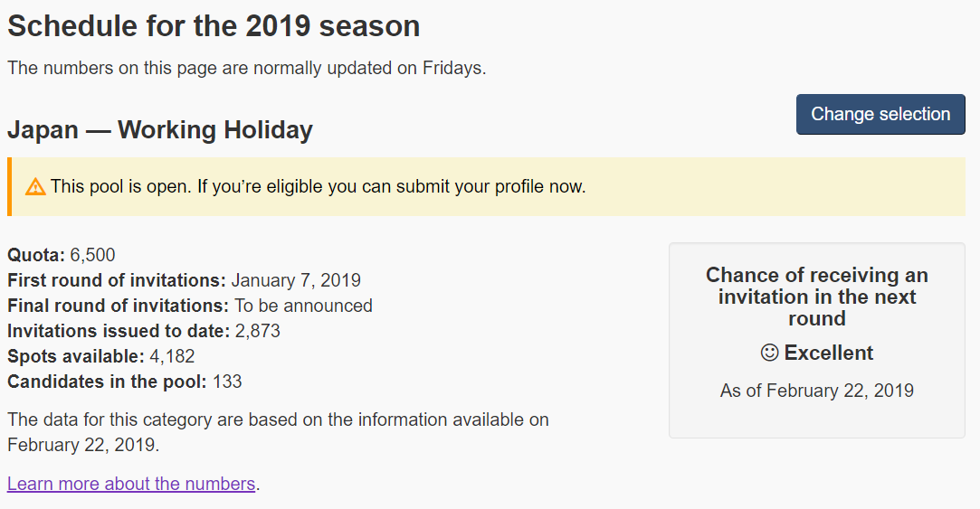The image size is (980, 509).
Task: Click the Spots available number 4,182
Action: [x=173, y=356]
